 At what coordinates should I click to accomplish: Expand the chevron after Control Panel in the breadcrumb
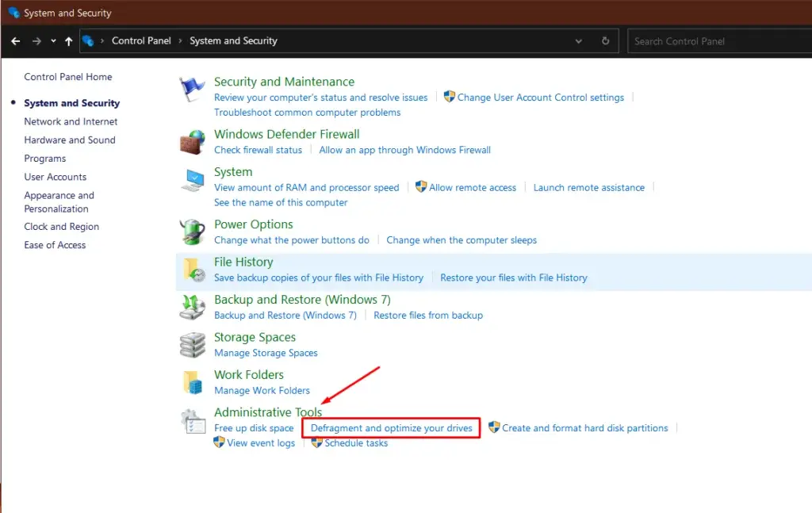[180, 41]
